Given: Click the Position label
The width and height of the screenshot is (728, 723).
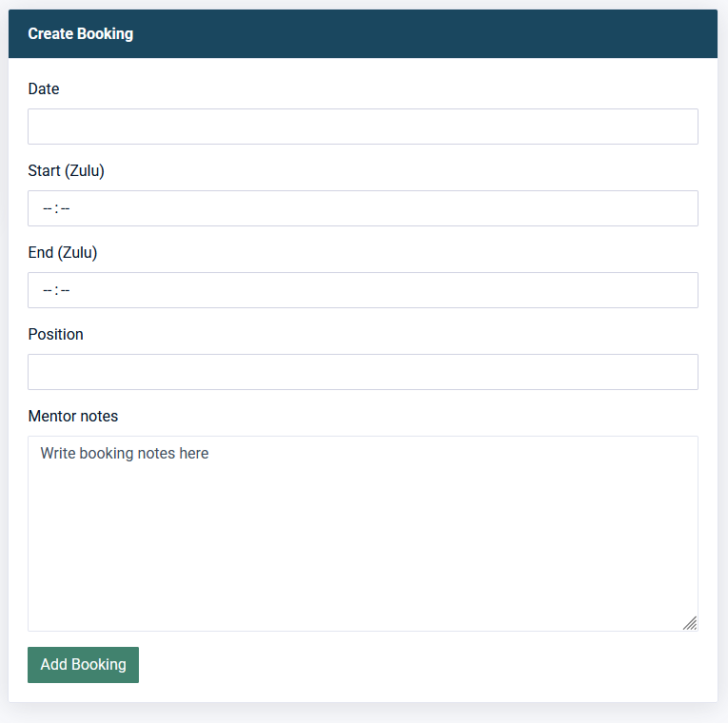Looking at the screenshot, I should (56, 335).
